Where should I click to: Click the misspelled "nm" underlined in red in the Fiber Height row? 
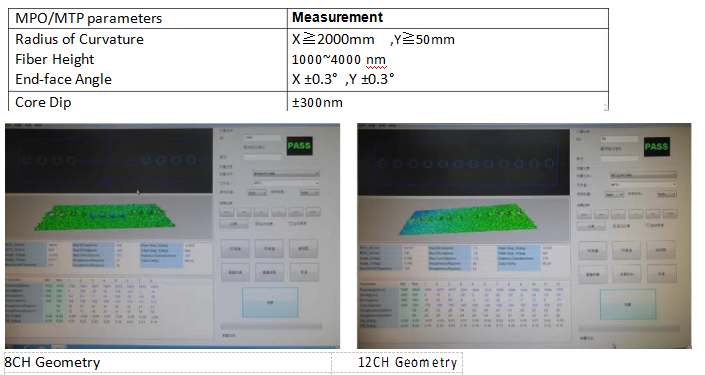pos(375,59)
